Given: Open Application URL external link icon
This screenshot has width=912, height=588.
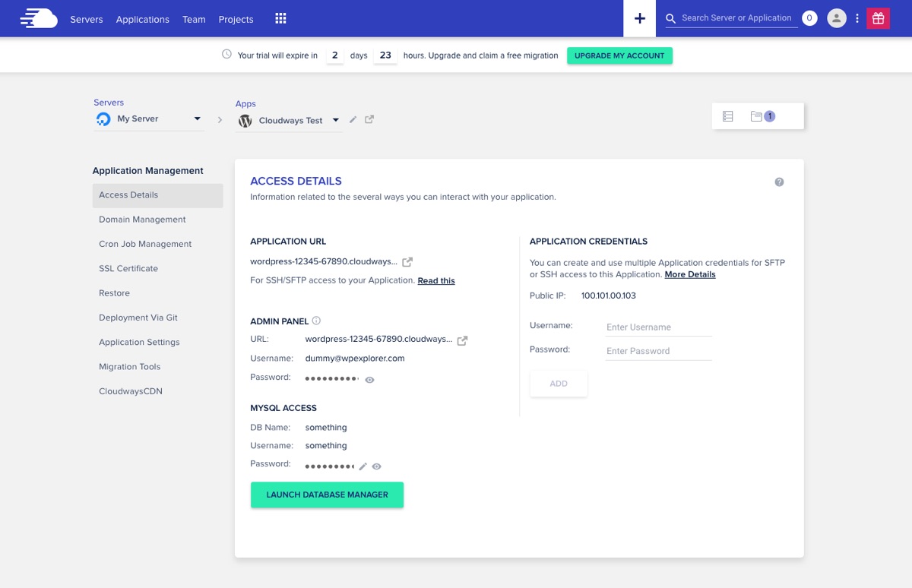Looking at the screenshot, I should [407, 262].
